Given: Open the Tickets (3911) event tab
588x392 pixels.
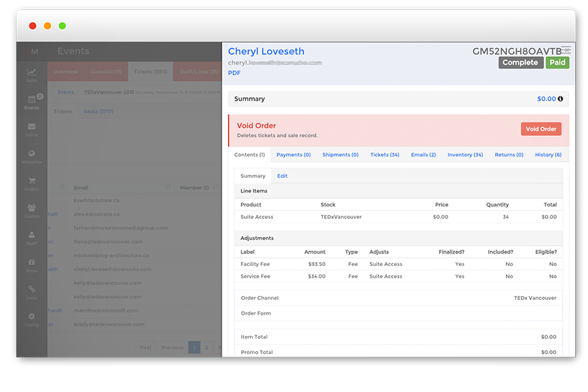Looking at the screenshot, I should pyautogui.click(x=150, y=72).
